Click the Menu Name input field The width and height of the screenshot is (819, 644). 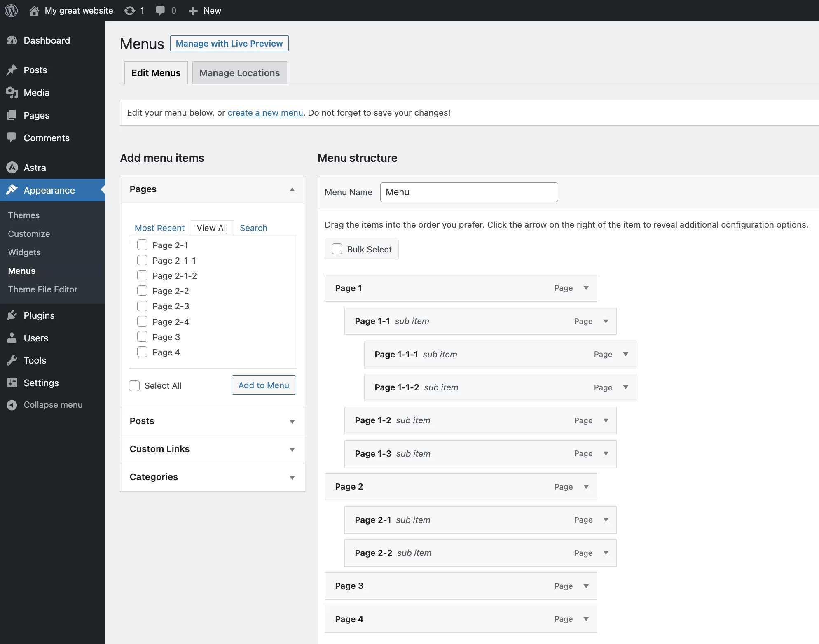(x=469, y=192)
